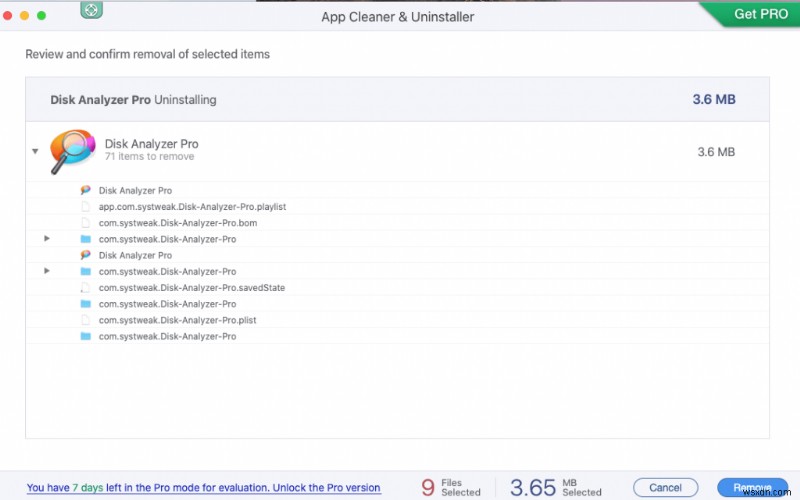Expand the folder directly below the .bom file
This screenshot has height=500, width=800.
coord(47,239)
